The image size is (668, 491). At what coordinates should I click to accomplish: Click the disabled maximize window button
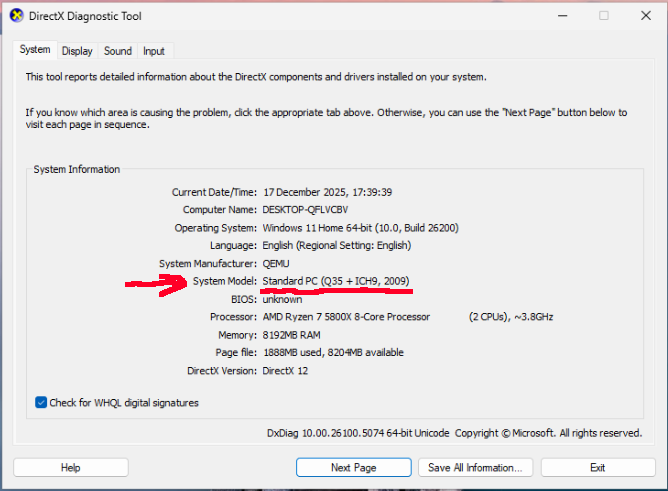point(604,16)
